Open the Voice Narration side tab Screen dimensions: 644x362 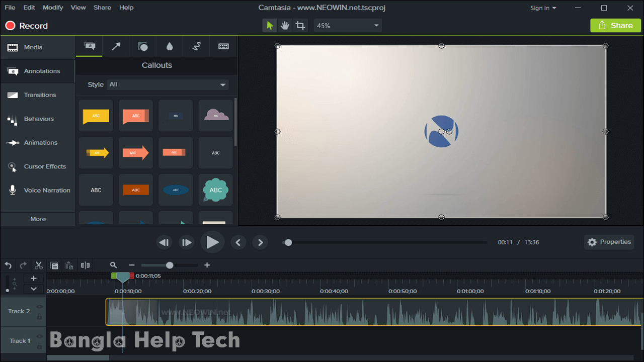pos(38,191)
